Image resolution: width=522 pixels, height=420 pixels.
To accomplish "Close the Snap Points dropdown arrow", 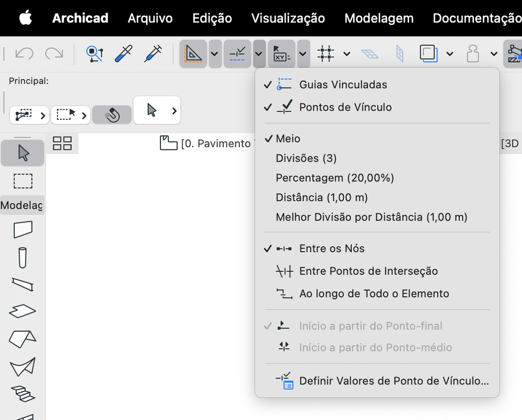I will pyautogui.click(x=259, y=54).
